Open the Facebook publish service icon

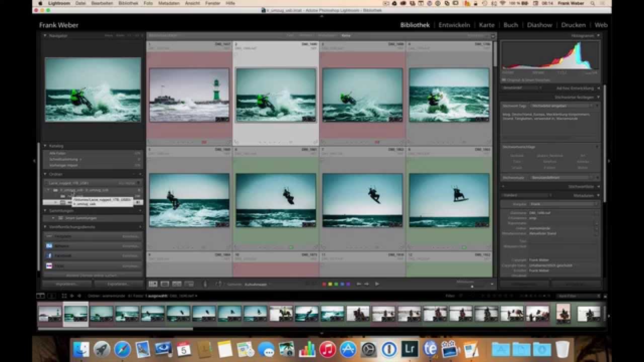click(x=49, y=255)
